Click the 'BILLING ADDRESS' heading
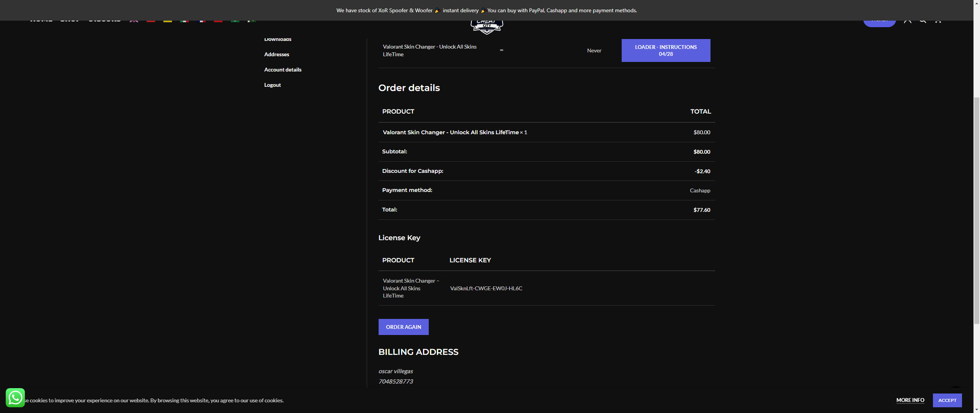The width and height of the screenshot is (980, 413). pos(418,352)
